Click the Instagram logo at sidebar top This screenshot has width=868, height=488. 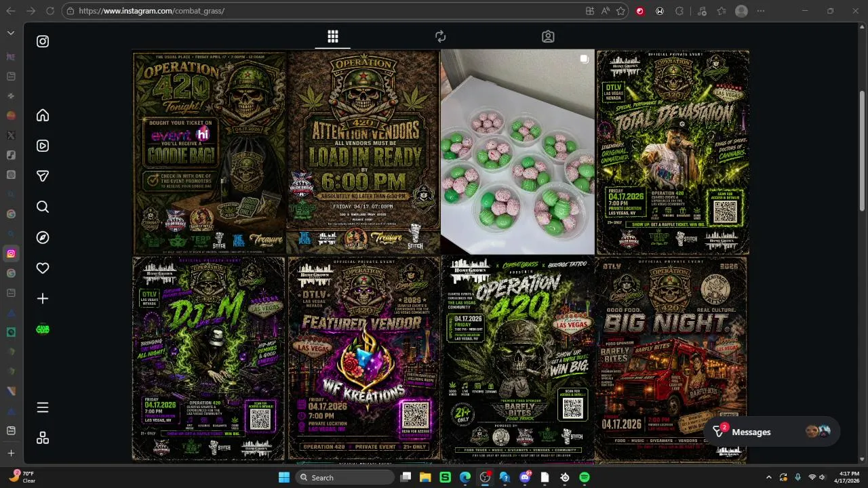pyautogui.click(x=43, y=41)
